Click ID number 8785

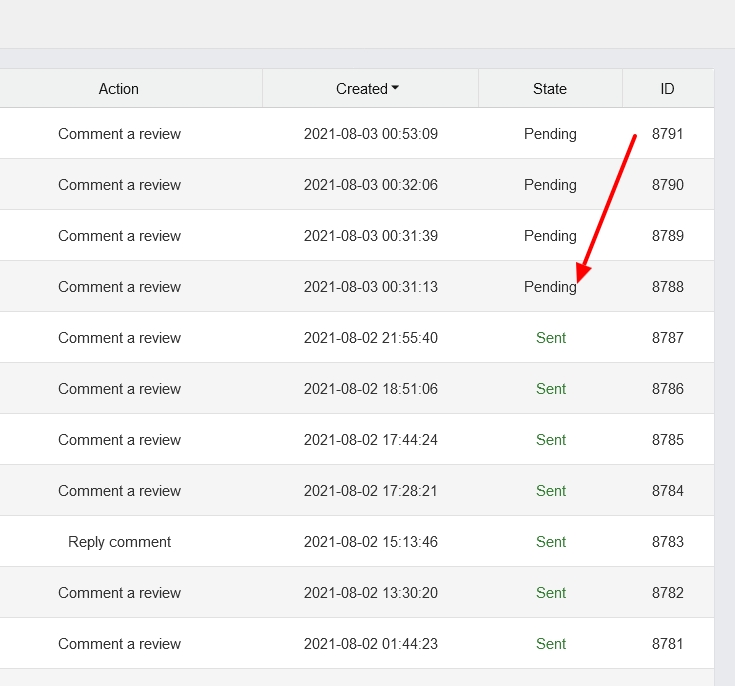coord(667,440)
